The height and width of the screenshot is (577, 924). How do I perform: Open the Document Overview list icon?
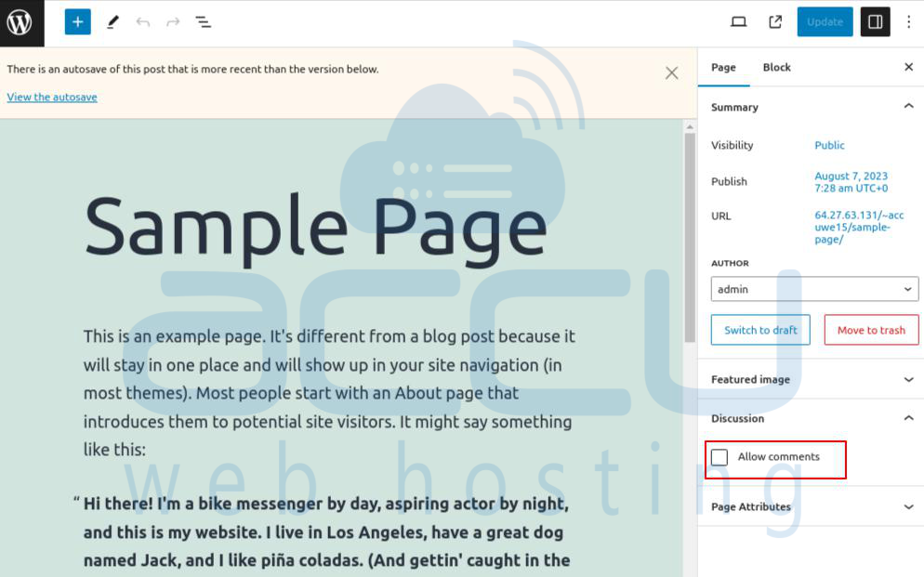click(x=204, y=22)
